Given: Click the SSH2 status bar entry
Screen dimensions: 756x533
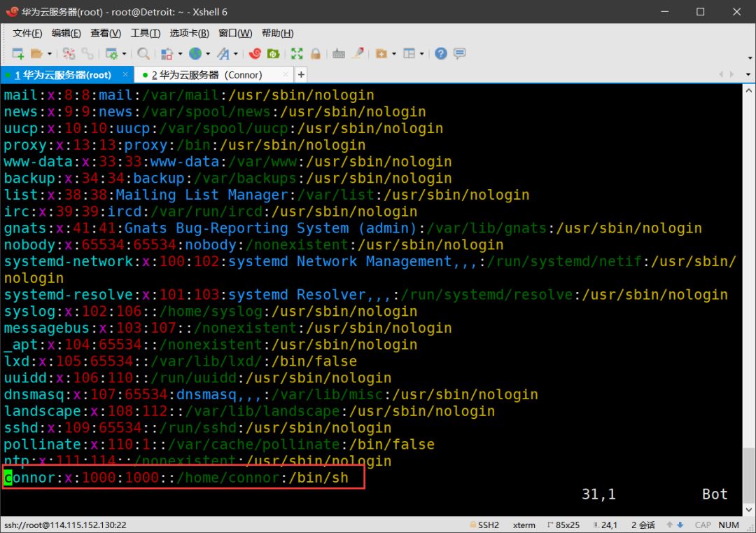Looking at the screenshot, I should point(484,525).
